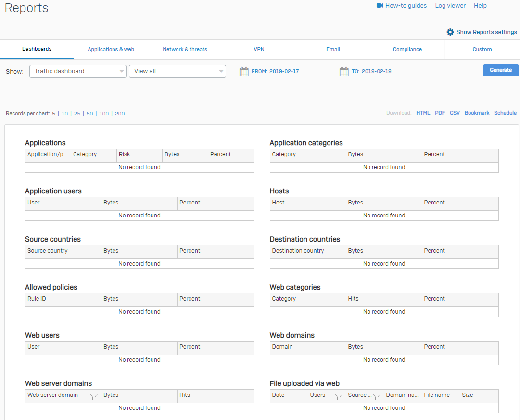Click filter icon on Users column
Screen dimensions: 520x420
click(x=339, y=396)
